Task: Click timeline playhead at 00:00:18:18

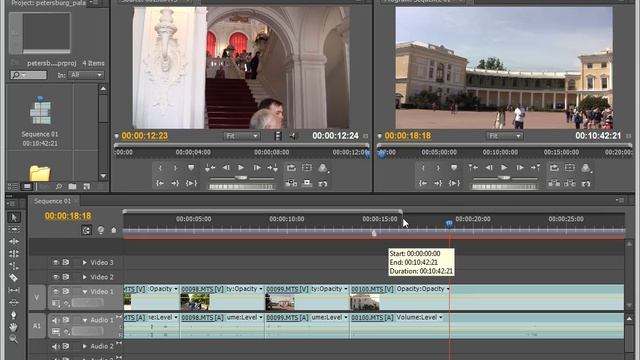Action: coord(449,224)
